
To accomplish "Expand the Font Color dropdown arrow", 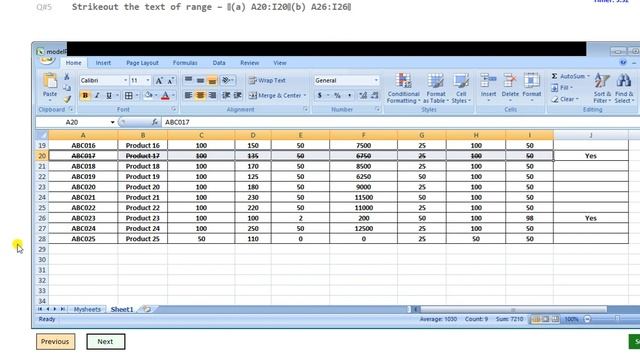I will (173, 96).
